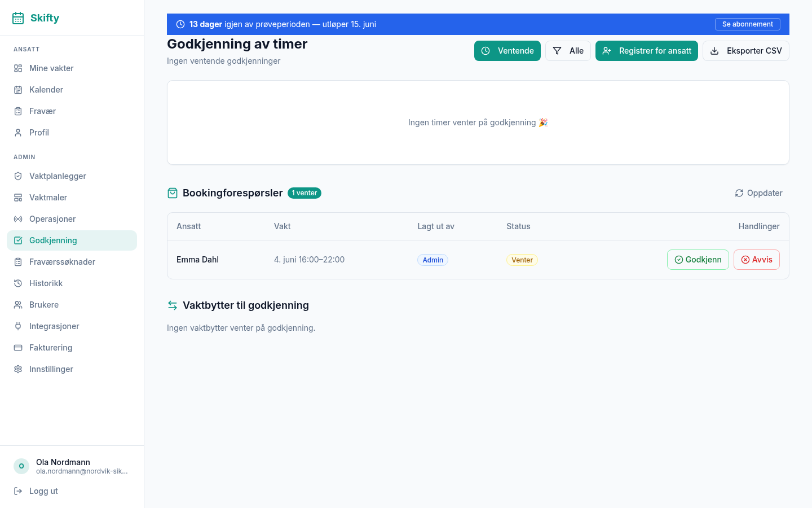Click Ola Nordmann avatar circle
The height and width of the screenshot is (508, 812).
pos(21,466)
